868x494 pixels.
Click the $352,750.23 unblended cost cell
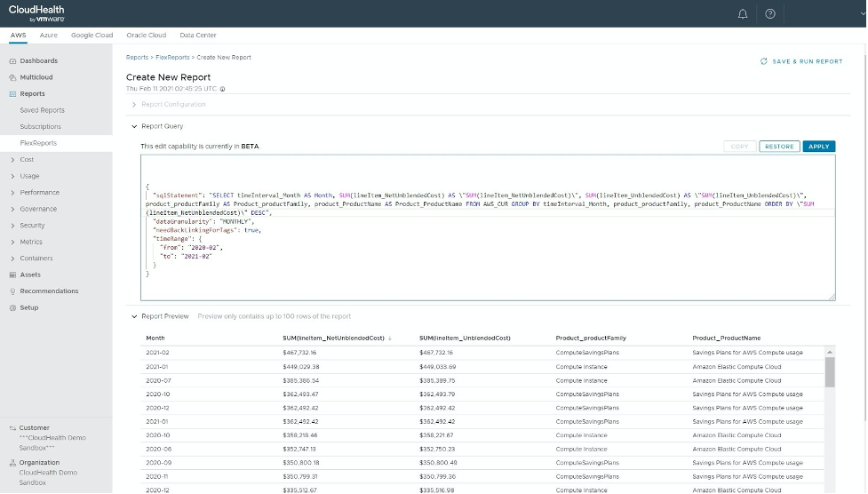[x=437, y=450]
